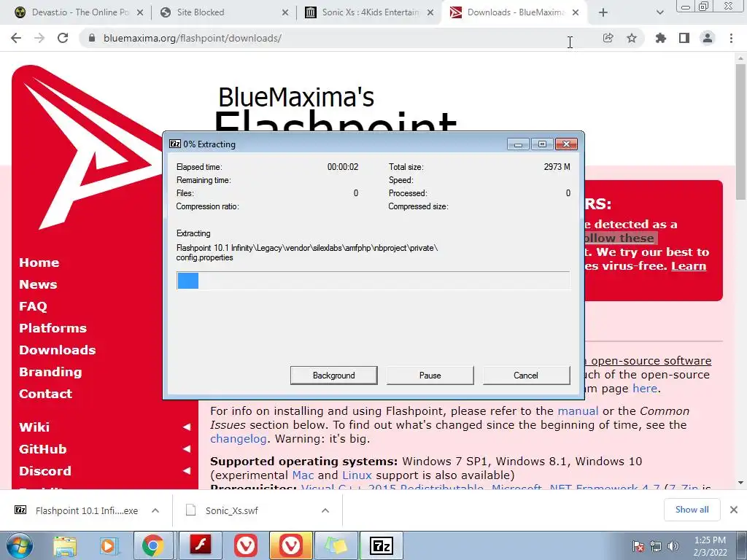Open the Chrome profile avatar
This screenshot has width=747, height=560.
click(708, 38)
